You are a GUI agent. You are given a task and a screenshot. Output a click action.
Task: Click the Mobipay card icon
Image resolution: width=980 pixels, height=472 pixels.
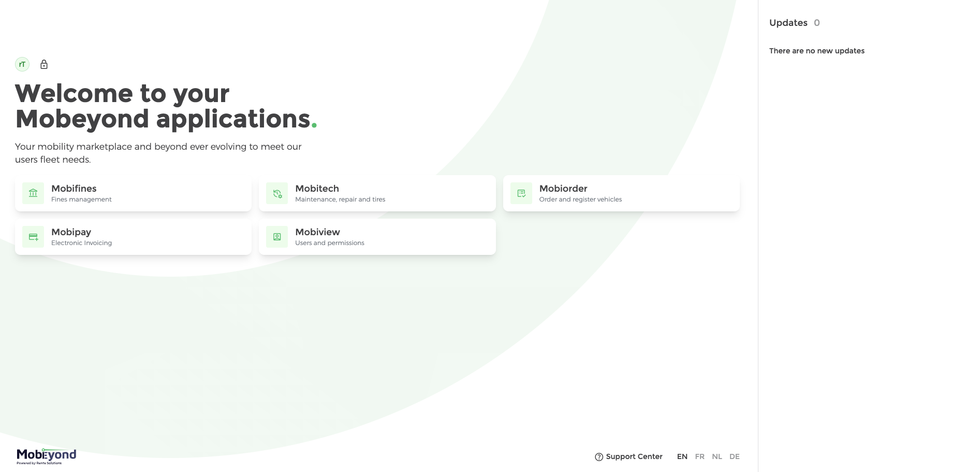[33, 237]
